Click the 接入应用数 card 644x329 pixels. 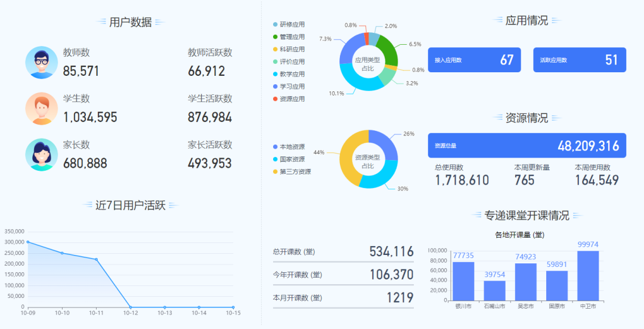tap(474, 60)
